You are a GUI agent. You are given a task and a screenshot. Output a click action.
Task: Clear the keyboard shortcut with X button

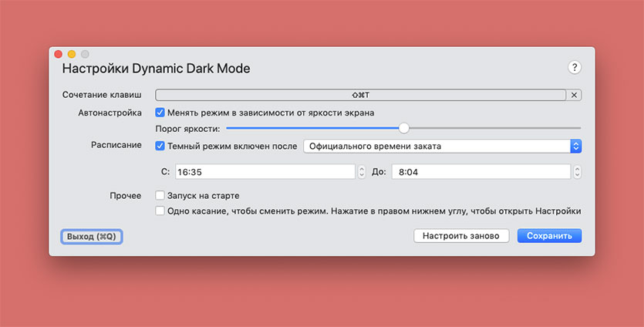[x=574, y=95]
